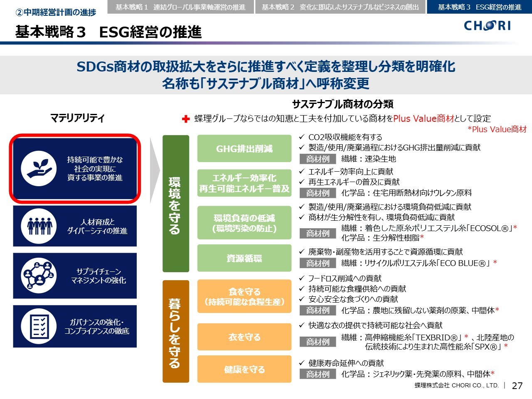Click the CHORI logo

(x=488, y=26)
